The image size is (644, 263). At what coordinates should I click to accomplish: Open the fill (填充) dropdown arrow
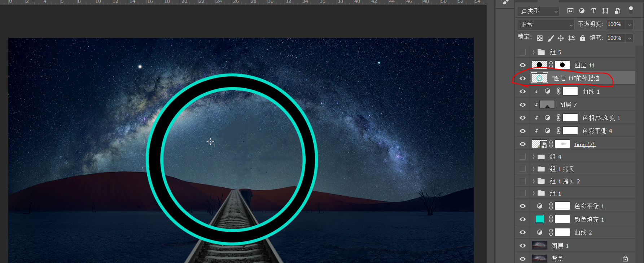point(630,38)
